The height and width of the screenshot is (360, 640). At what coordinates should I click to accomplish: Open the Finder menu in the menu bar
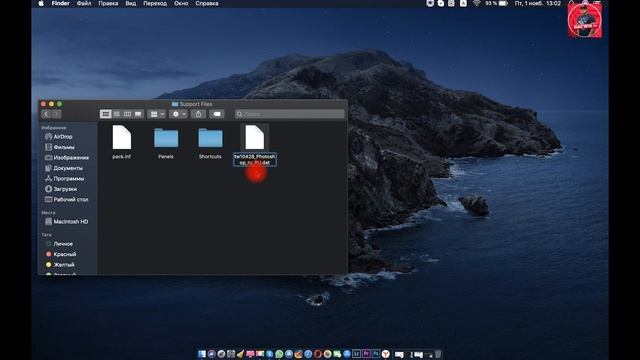60,3
